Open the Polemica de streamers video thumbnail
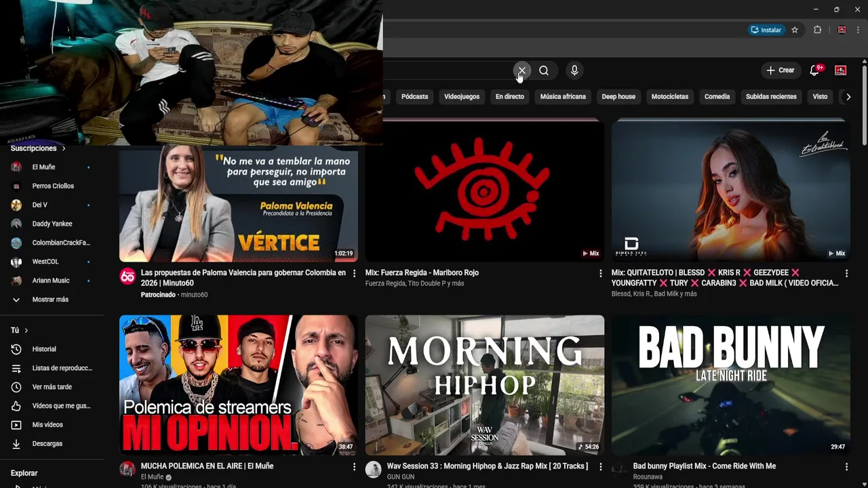 click(239, 385)
